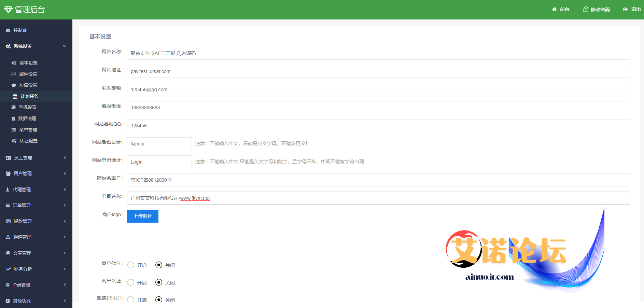Click the diamond logo icon in header
The width and height of the screenshot is (644, 308).
pos(8,10)
